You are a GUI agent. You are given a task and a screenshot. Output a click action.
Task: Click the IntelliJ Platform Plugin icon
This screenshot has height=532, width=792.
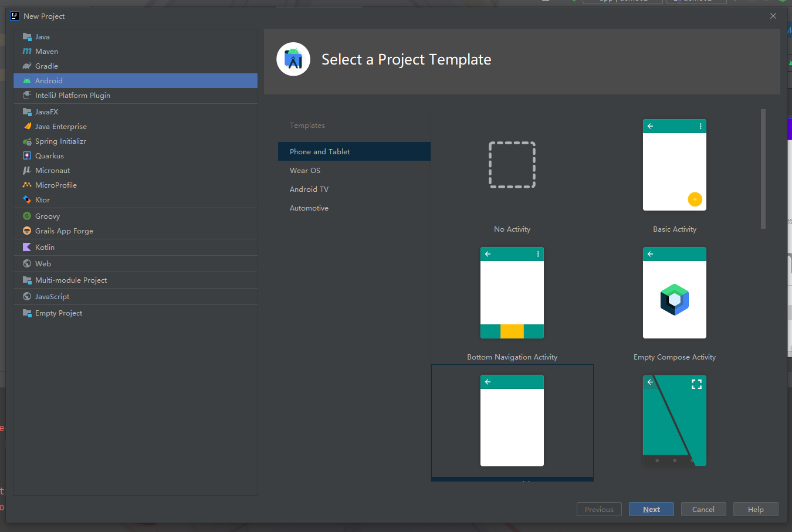[27, 96]
